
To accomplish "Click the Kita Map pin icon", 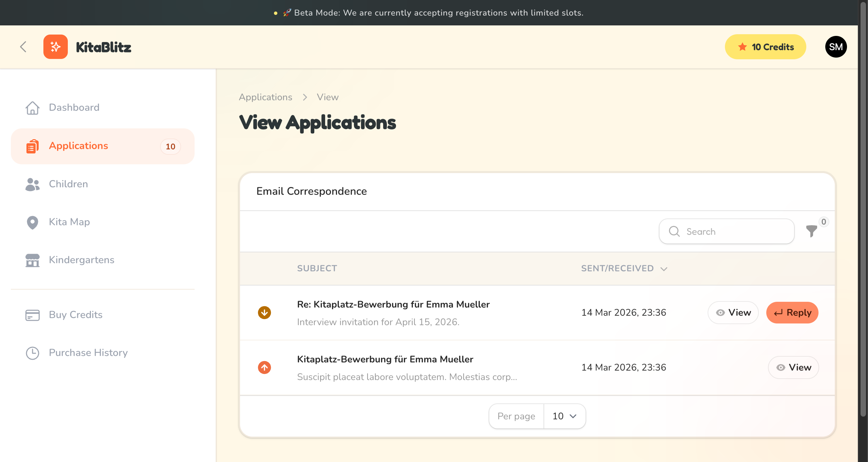I will (33, 222).
